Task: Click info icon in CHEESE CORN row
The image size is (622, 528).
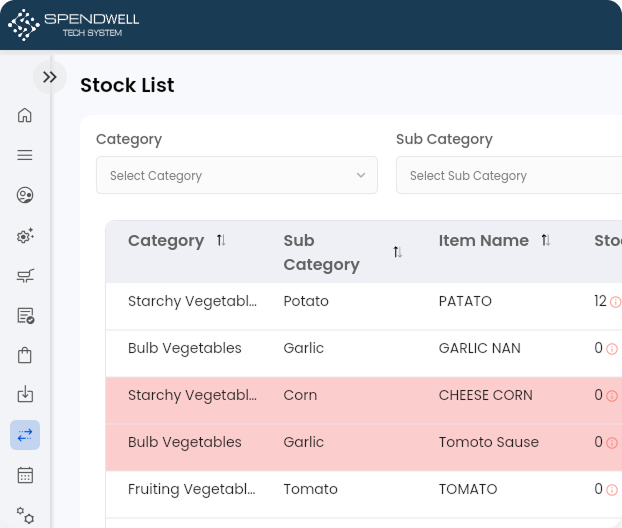Action: pyautogui.click(x=612, y=396)
